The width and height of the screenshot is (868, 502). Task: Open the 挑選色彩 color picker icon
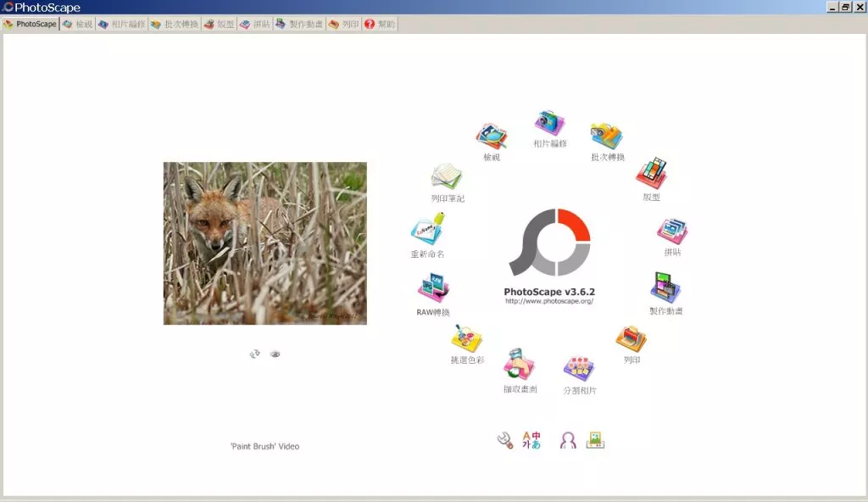tap(467, 338)
